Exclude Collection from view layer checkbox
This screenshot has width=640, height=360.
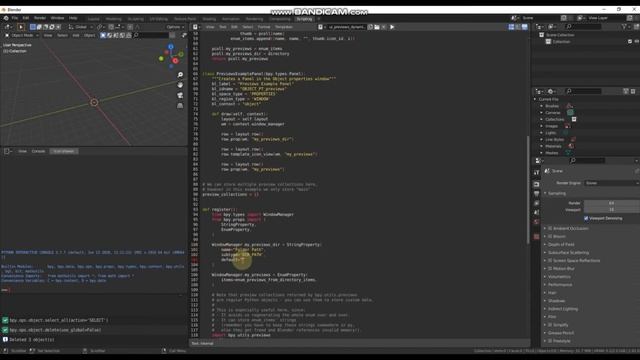(630, 42)
